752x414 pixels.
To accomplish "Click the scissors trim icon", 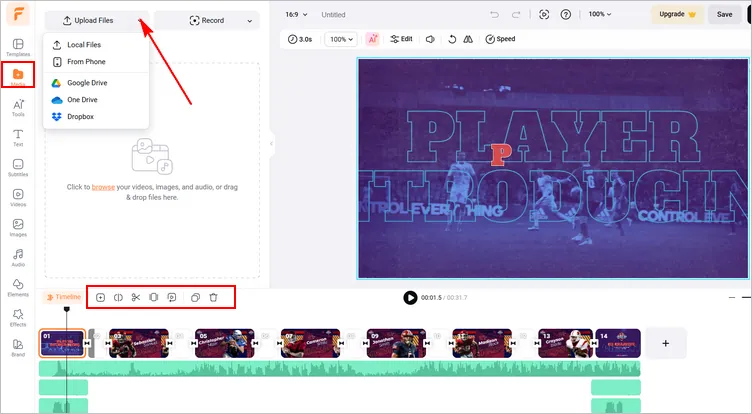I will coord(136,297).
